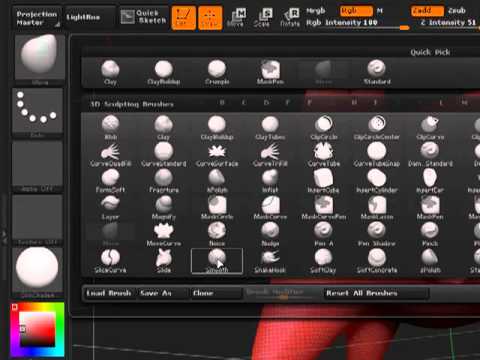The width and height of the screenshot is (480, 360).
Task: Click the Clone brush button
Action: click(x=216, y=293)
